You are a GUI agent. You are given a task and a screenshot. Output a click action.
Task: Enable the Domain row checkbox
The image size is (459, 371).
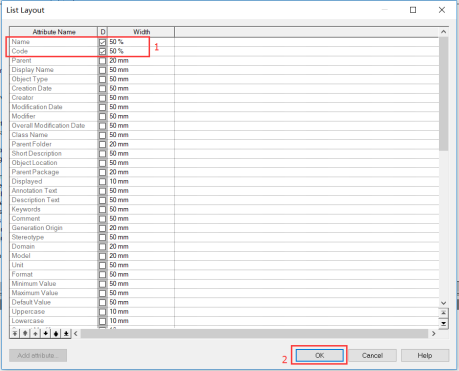(x=102, y=247)
